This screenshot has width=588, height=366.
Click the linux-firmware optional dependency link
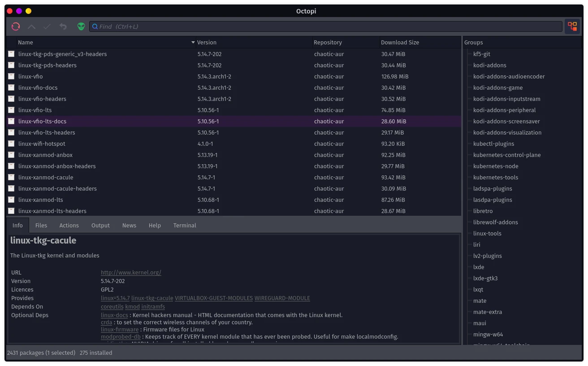click(x=120, y=330)
